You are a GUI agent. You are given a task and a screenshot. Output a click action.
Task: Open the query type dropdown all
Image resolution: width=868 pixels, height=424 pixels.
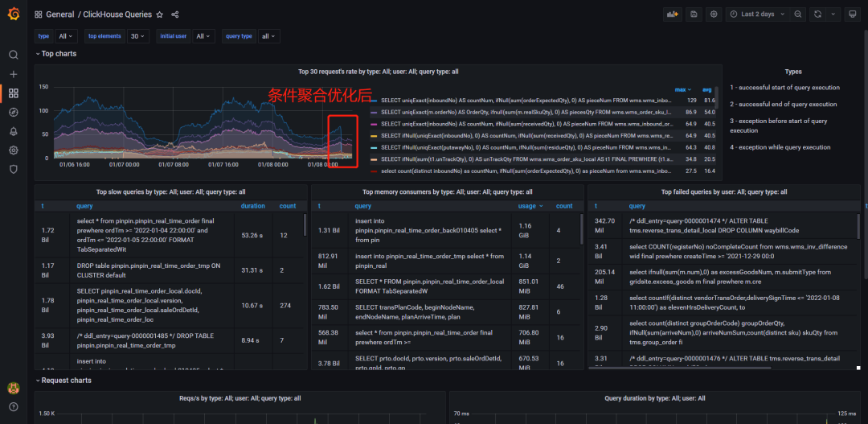click(268, 36)
